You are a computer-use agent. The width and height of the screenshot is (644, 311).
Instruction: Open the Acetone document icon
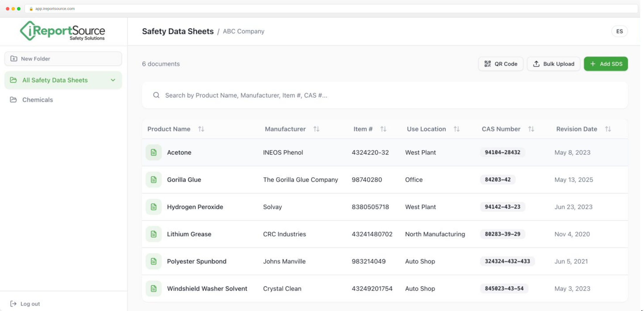(x=154, y=152)
